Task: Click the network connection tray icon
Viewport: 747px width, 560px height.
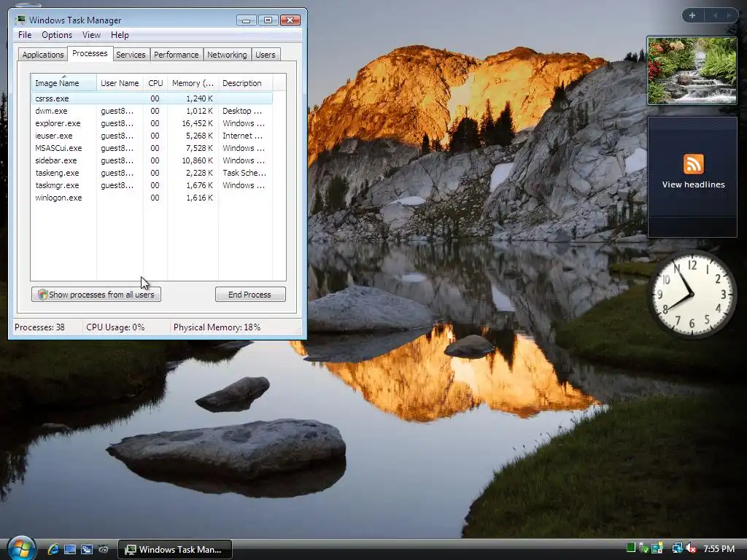Action: pos(677,548)
